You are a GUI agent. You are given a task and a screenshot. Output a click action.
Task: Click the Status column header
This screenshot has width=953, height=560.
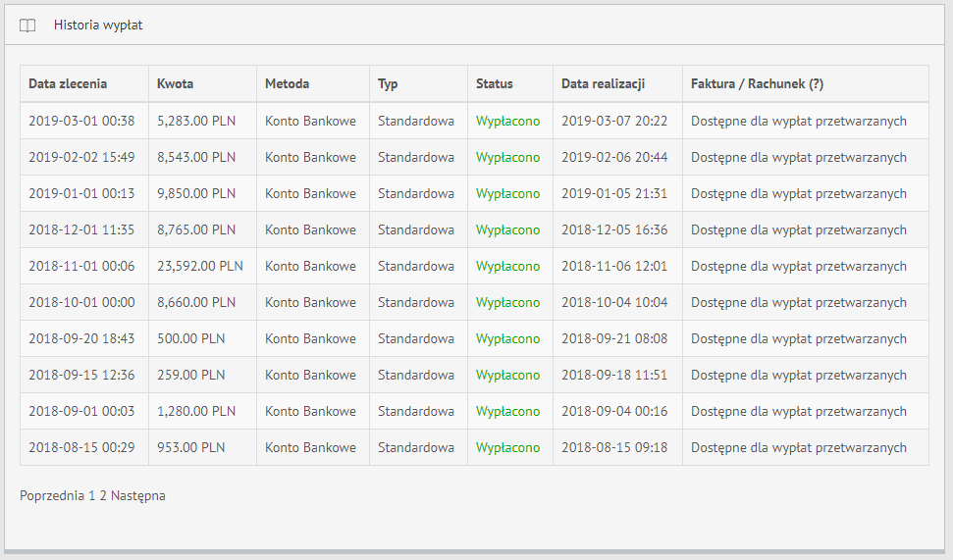click(495, 84)
